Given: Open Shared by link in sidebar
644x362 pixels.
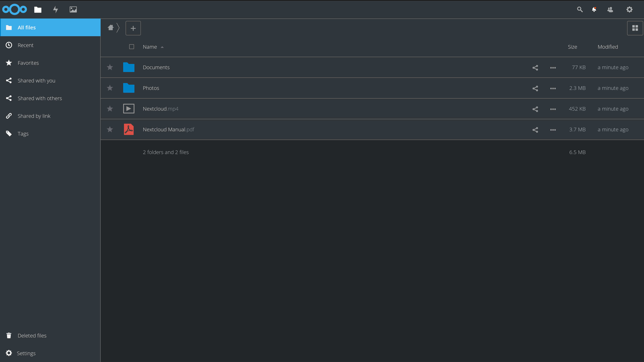Looking at the screenshot, I should pyautogui.click(x=50, y=116).
